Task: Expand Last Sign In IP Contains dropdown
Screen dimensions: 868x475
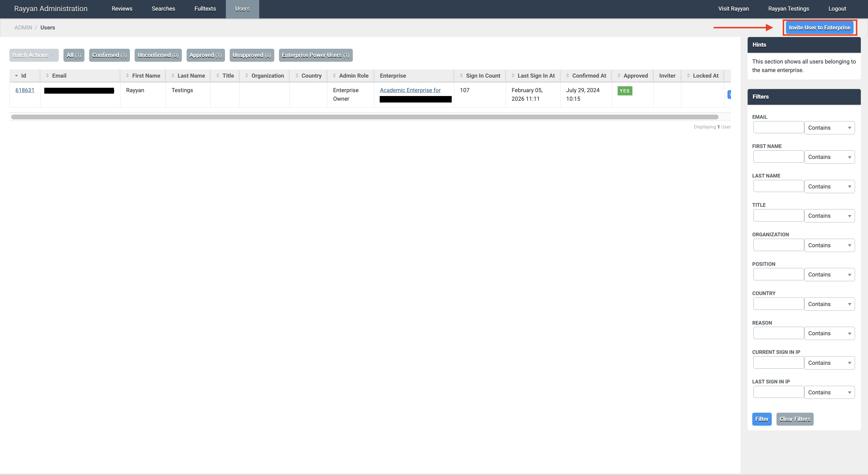Action: [x=829, y=392]
